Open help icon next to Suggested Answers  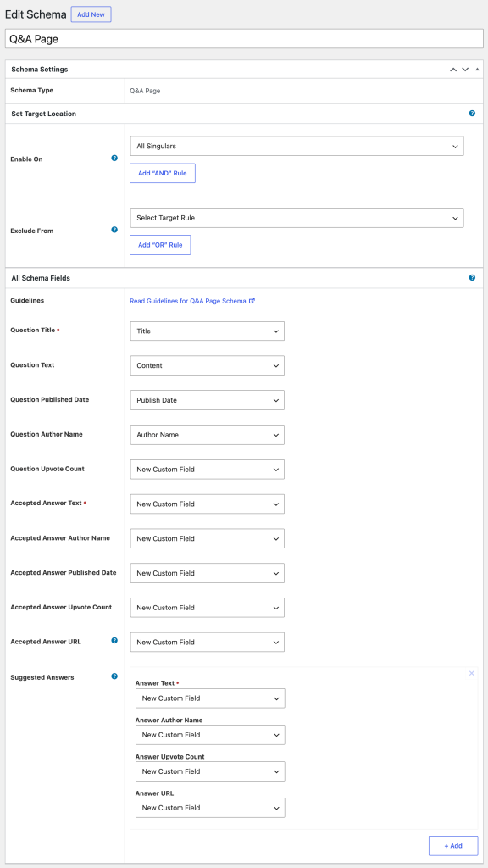(x=114, y=676)
